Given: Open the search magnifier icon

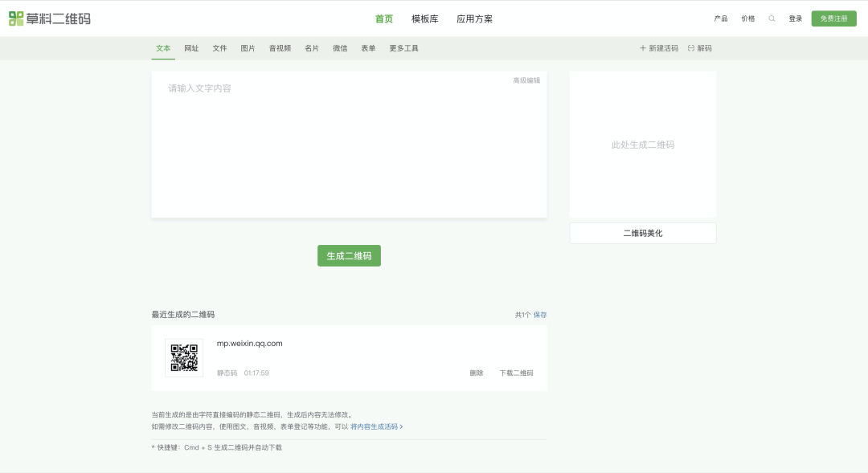Looking at the screenshot, I should [772, 18].
